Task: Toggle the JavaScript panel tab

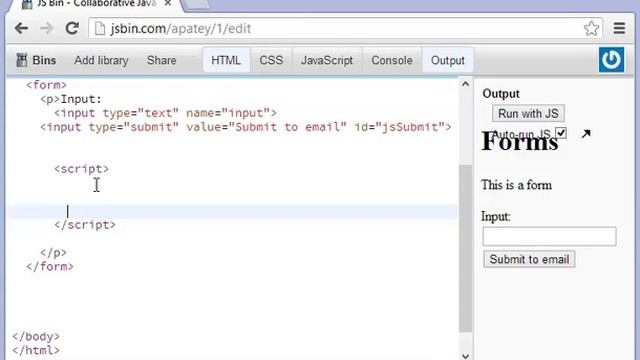Action: (327, 60)
